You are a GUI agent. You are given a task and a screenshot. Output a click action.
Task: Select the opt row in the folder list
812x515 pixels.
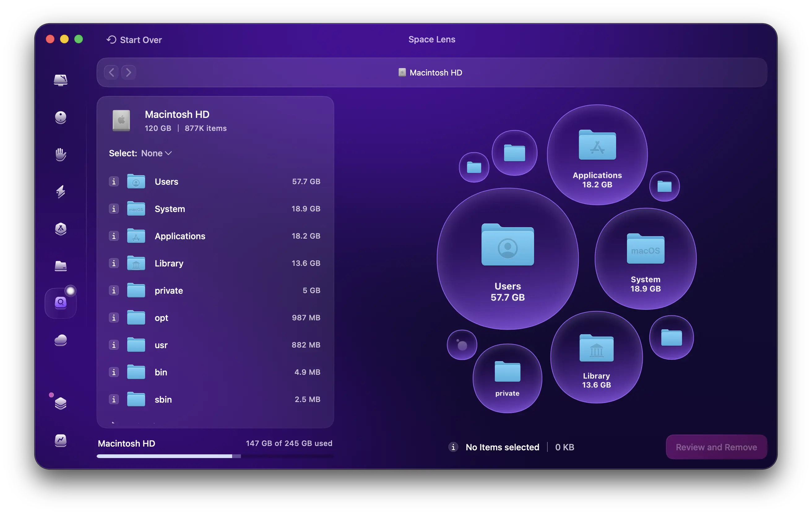point(215,318)
